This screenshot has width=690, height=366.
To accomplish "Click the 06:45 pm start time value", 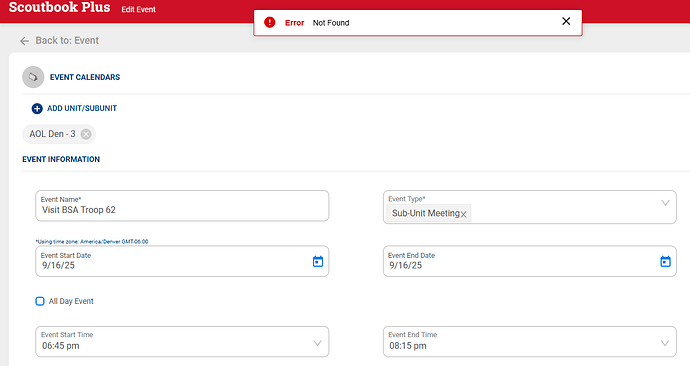I will point(61,346).
